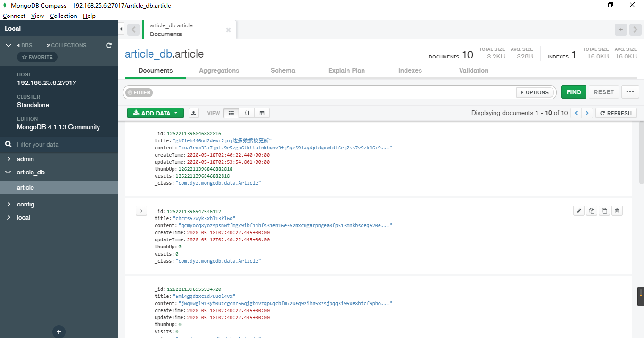644x338 pixels.
Task: Expand the OPTIONS query panel
Action: coord(535,92)
